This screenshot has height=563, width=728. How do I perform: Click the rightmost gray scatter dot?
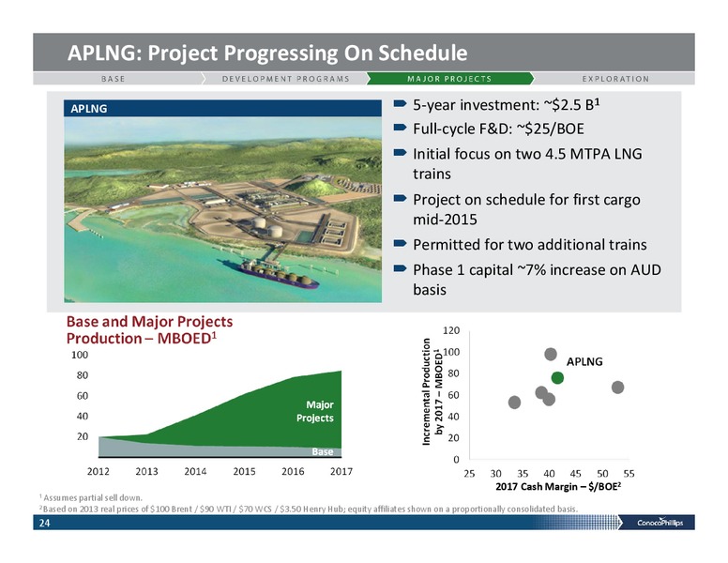coord(617,387)
